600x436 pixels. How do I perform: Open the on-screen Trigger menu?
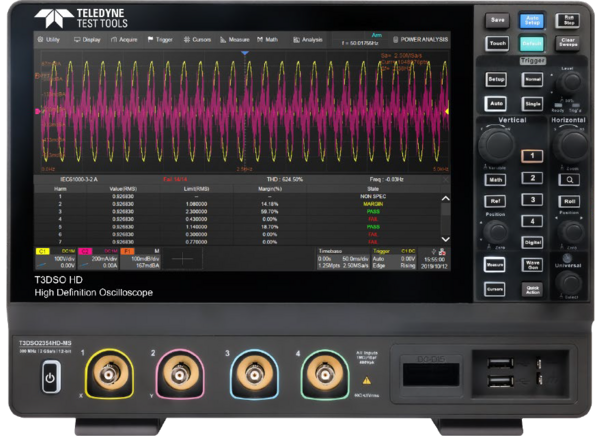click(x=160, y=39)
